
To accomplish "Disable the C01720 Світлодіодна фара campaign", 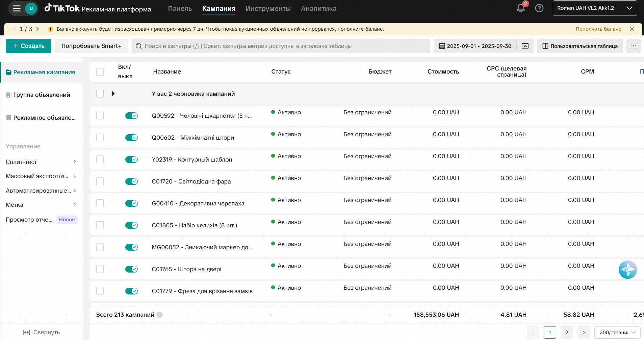I will (131, 181).
